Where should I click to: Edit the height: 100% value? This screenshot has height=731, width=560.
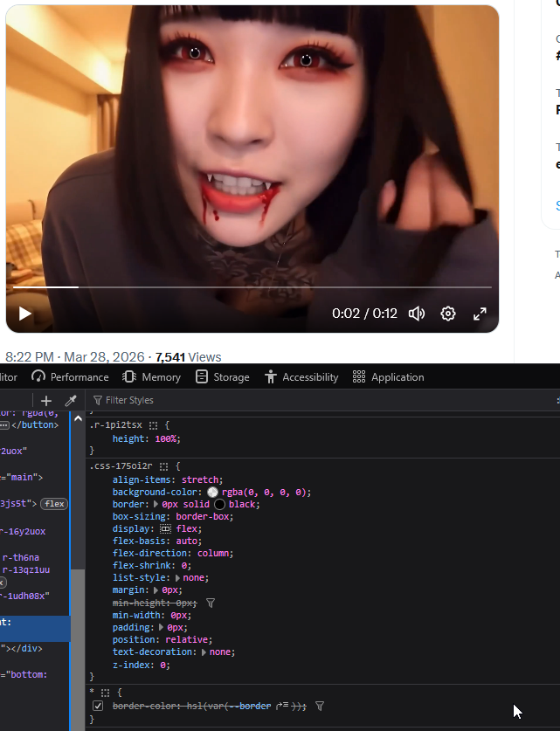click(x=165, y=438)
